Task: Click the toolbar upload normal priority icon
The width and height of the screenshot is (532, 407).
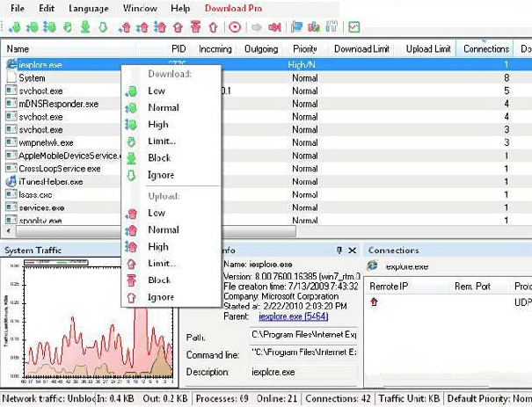Action: click(x=142, y=27)
